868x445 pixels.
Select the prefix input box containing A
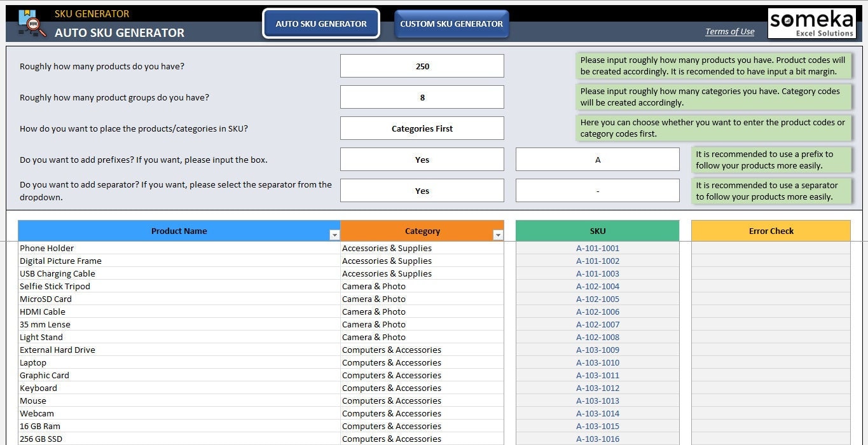tap(597, 159)
